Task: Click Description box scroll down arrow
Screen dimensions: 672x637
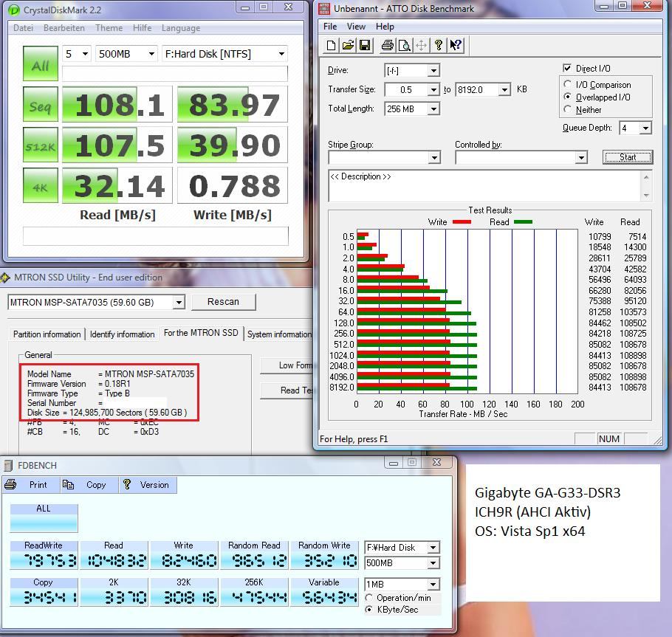Action: [x=646, y=196]
